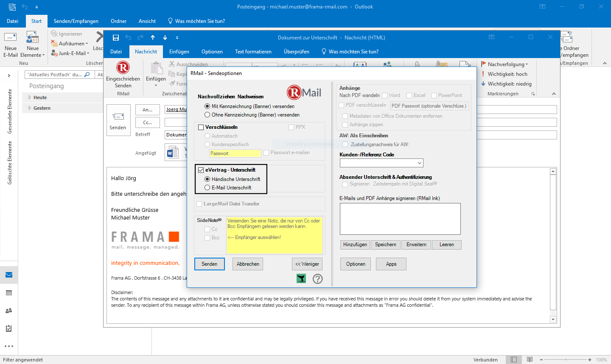
Task: Check the Word PDF conversion checkbox
Action: pos(385,96)
